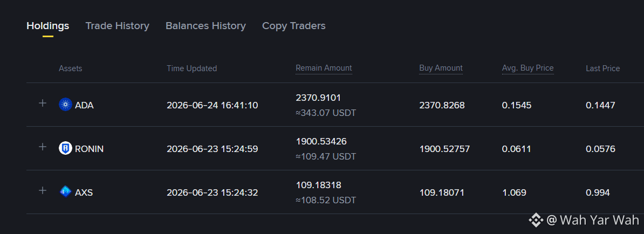Click the Avg. Buy Price column header
Image resolution: width=644 pixels, height=234 pixels.
coord(528,68)
